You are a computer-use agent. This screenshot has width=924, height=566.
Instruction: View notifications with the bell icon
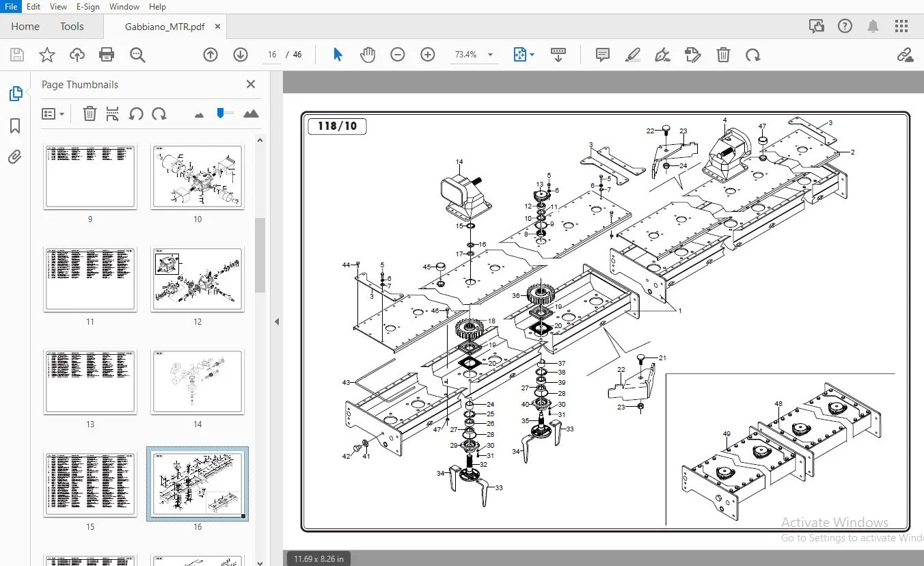point(873,27)
